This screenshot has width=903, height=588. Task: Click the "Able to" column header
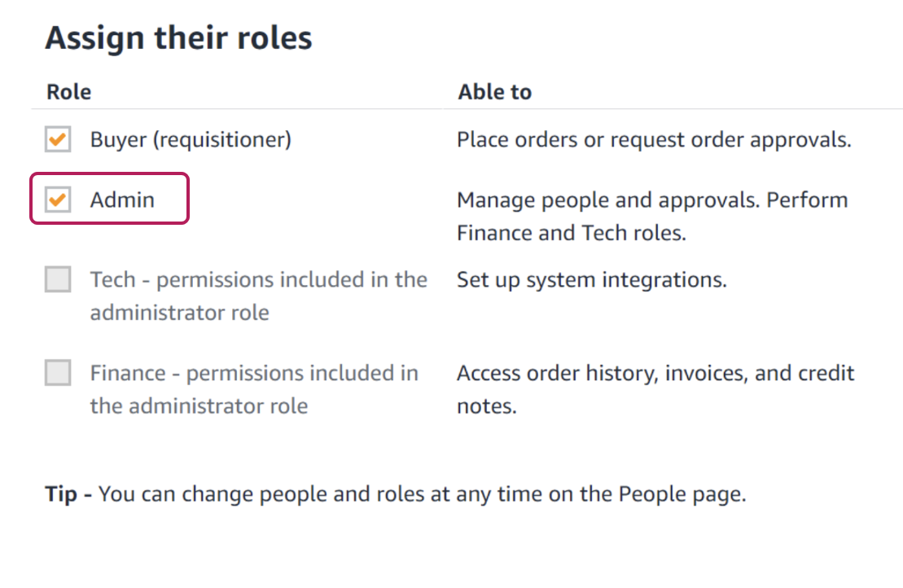click(494, 91)
